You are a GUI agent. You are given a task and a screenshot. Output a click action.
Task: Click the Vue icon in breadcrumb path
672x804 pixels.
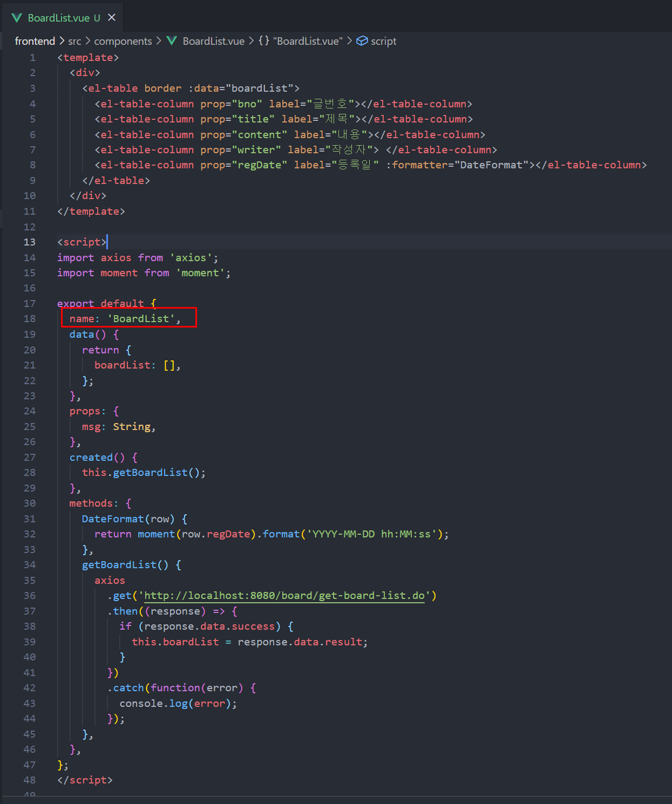[172, 41]
